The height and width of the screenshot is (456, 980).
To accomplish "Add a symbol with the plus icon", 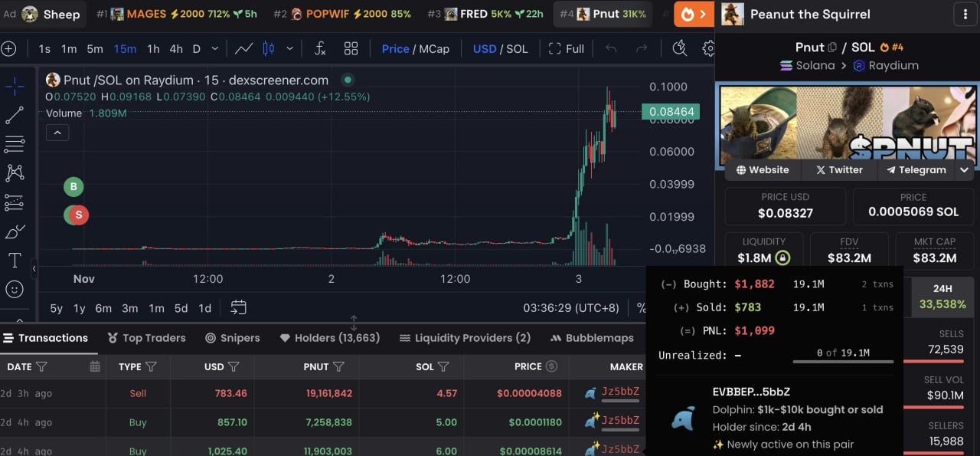I will click(x=8, y=49).
